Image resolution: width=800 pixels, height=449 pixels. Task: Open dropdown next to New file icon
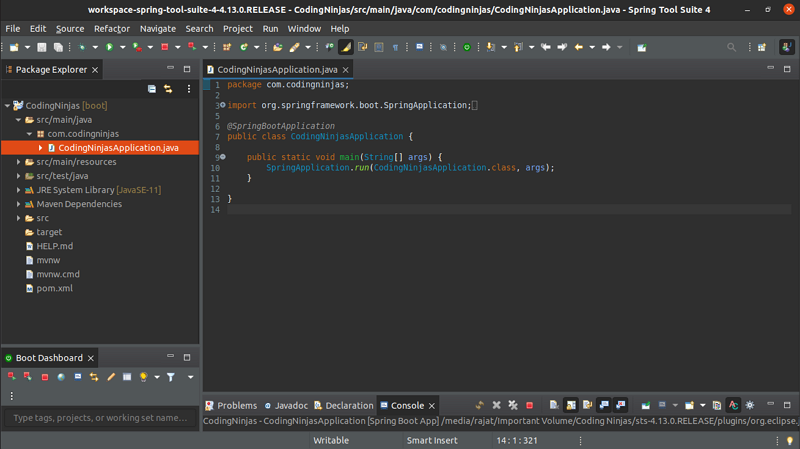[27, 47]
